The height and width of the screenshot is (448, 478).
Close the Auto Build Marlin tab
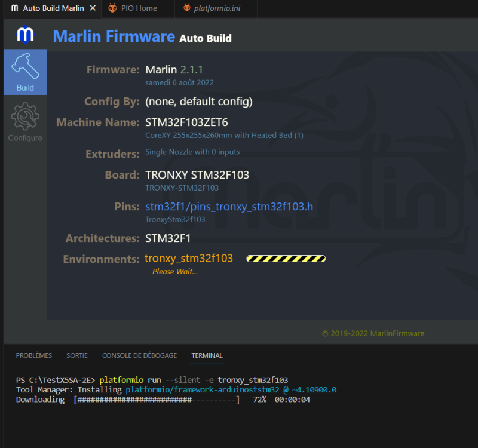(x=93, y=8)
